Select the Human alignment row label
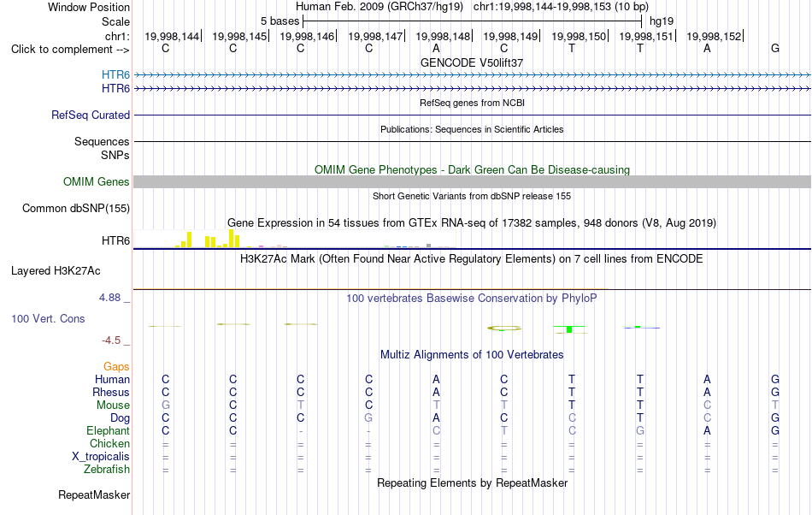Screen dimensions: 812x515 pyautogui.click(x=112, y=379)
